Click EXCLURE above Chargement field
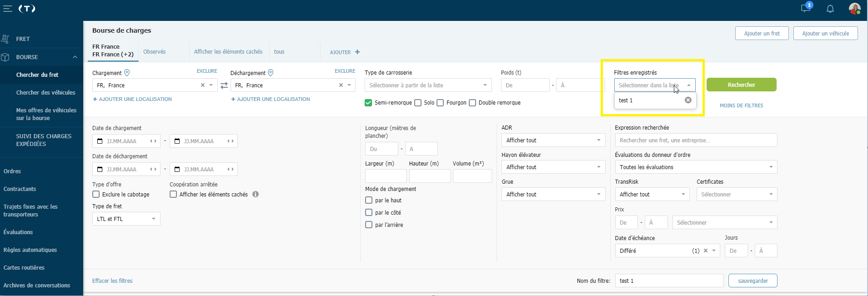 pyautogui.click(x=207, y=71)
